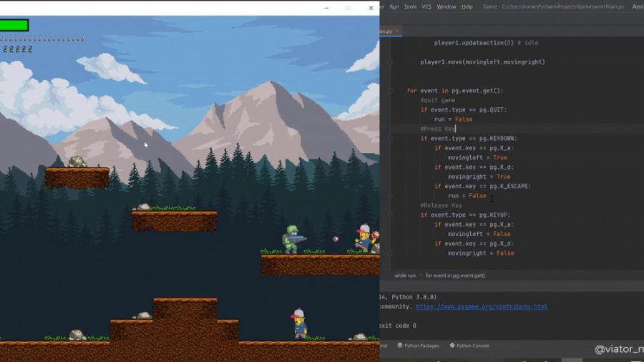Collapse the 'if event.type == pg.KEYDOWN:' fold marker
Viewport: 644px width, 362px height.
[x=390, y=139]
